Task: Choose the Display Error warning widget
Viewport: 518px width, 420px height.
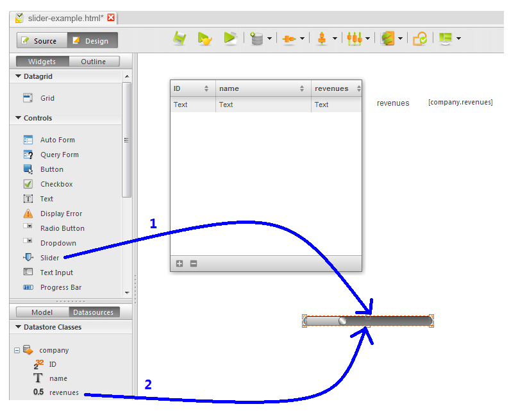Action: 28,214
